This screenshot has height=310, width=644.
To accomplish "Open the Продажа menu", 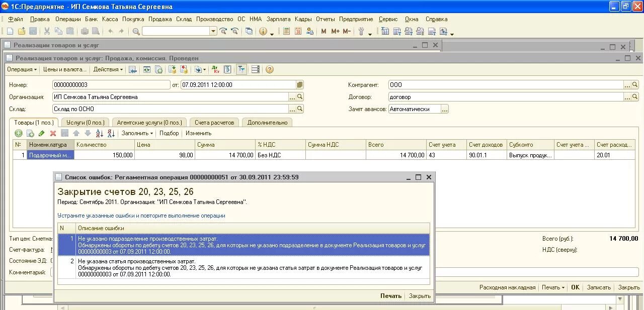I will click(x=160, y=19).
